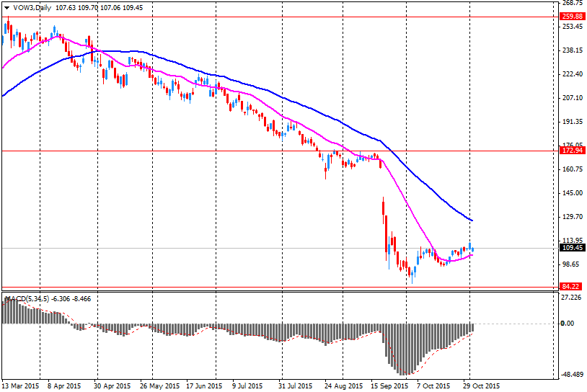Click the date label 13 Mar 2015
Viewport: 587px width, 392px height.
pos(21,386)
